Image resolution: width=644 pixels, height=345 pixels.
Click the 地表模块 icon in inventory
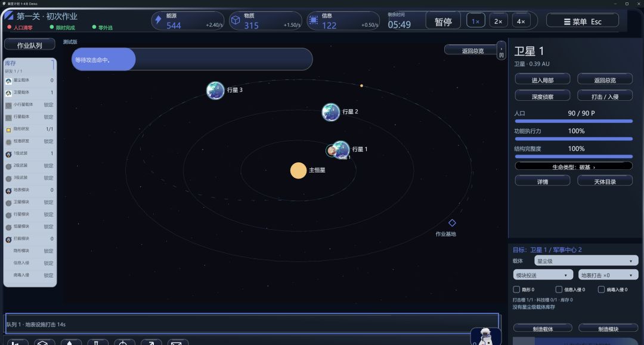pos(8,191)
